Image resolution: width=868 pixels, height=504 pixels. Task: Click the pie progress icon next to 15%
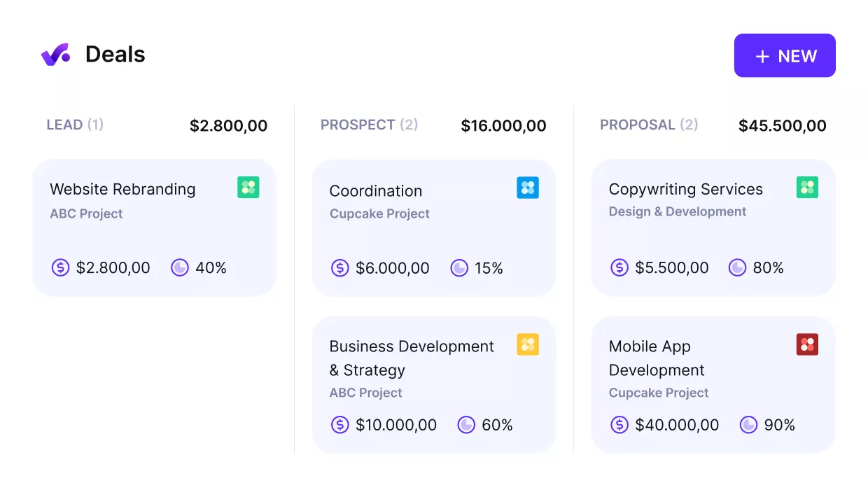459,267
